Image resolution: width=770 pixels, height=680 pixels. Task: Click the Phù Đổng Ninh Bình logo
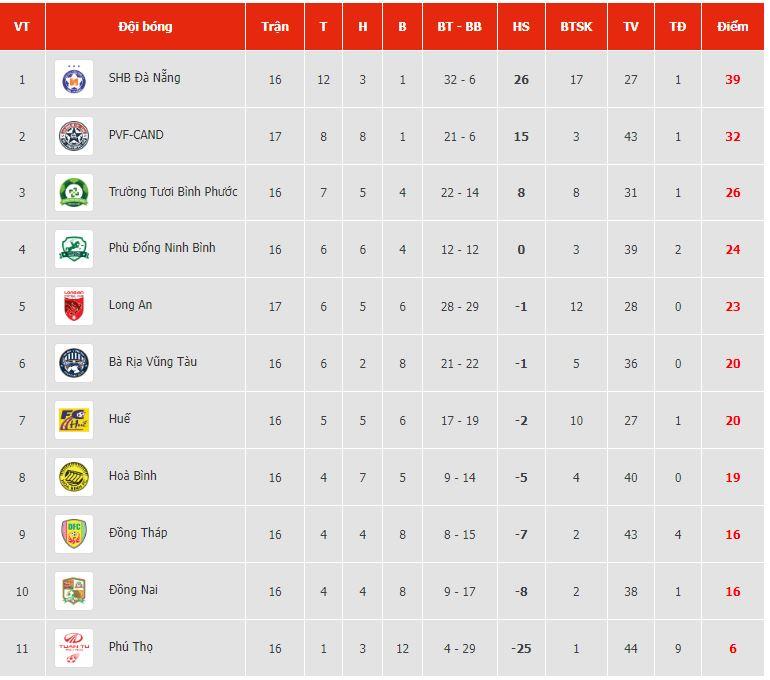(x=74, y=249)
